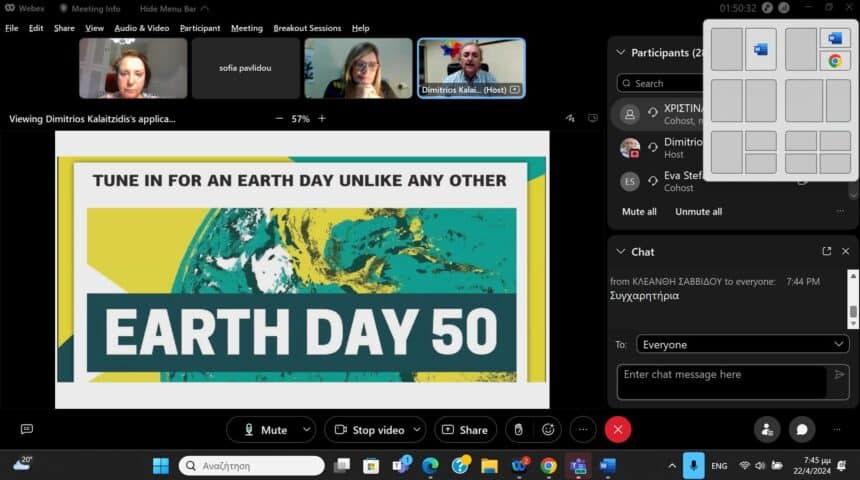Open audio options arrow next to Mute
Viewport: 860px width, 480px height.
click(x=307, y=430)
